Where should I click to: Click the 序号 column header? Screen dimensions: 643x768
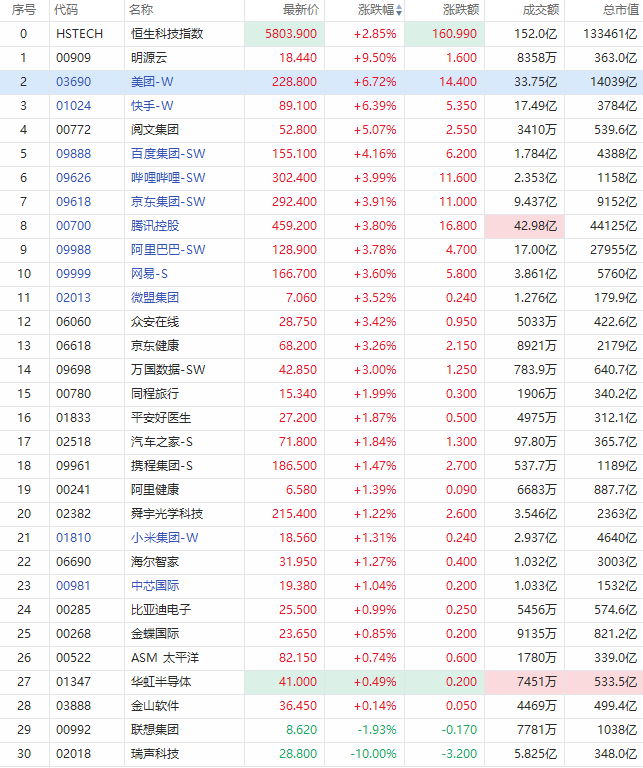click(x=24, y=10)
